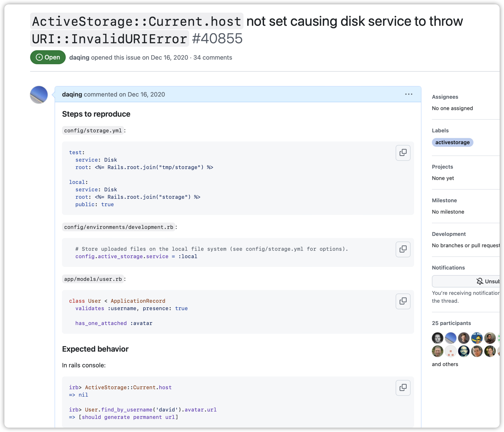Click the 'URI::InvalidURIError' code in title
This screenshot has width=504, height=432.
tap(109, 39)
